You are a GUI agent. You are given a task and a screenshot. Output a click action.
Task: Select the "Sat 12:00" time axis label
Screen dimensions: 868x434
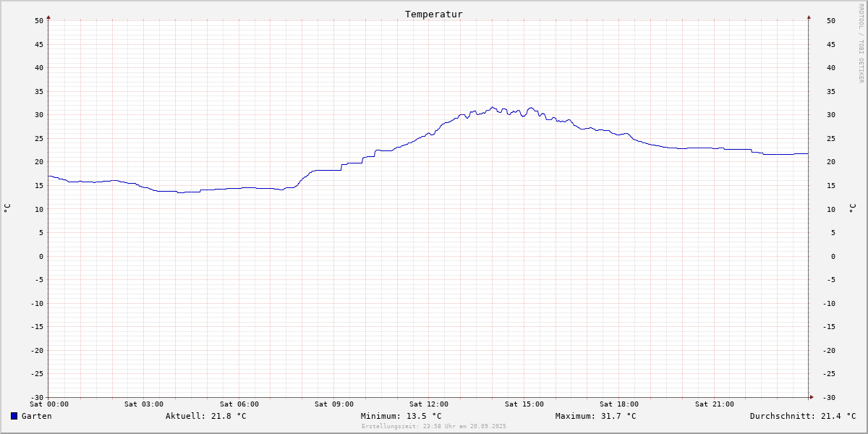tap(429, 404)
